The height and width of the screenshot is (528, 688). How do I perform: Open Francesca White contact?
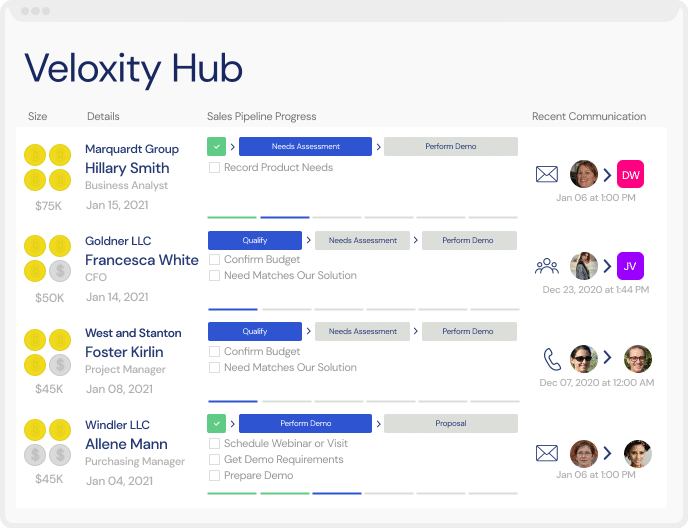pyautogui.click(x=141, y=260)
